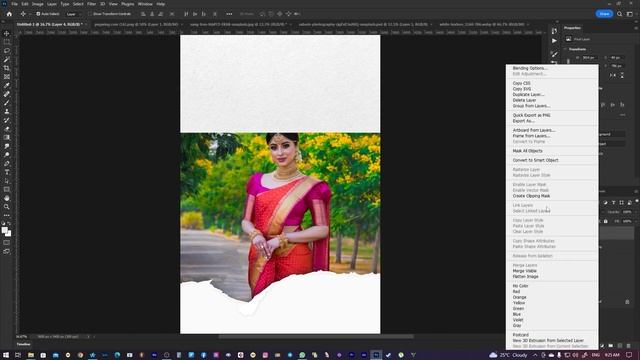Toggle Quick Mask mode in toolbox

pos(7,242)
